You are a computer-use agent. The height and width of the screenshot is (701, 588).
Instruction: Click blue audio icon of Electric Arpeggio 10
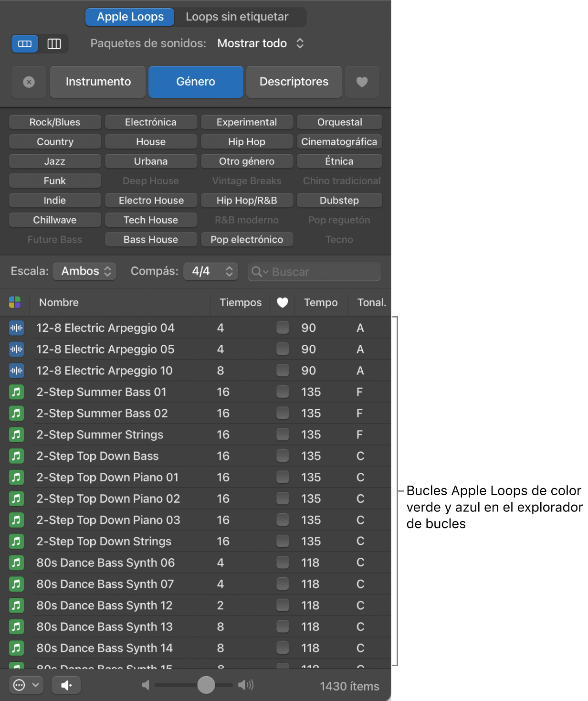point(17,371)
